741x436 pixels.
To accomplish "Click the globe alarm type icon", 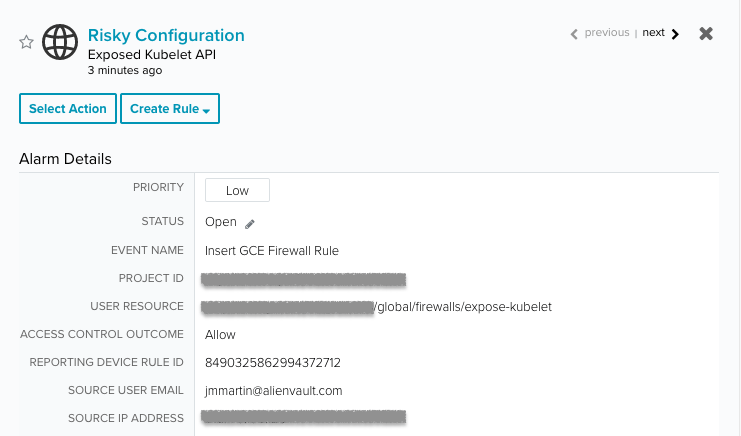I will [x=60, y=42].
